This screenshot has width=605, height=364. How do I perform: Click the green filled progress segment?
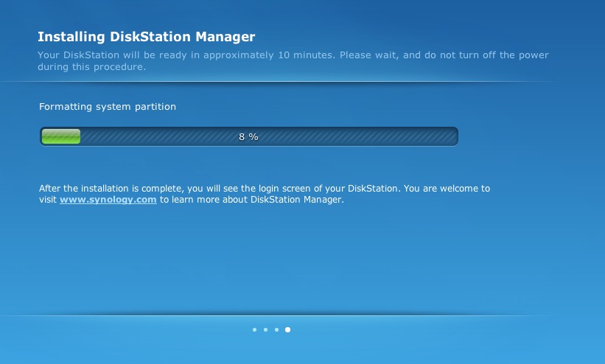(61, 136)
